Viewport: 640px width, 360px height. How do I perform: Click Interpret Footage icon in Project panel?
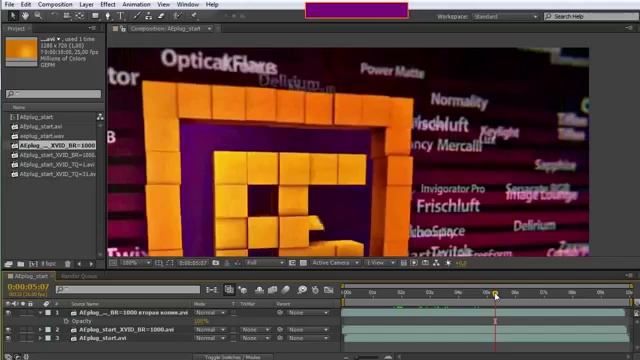pyautogui.click(x=8, y=264)
